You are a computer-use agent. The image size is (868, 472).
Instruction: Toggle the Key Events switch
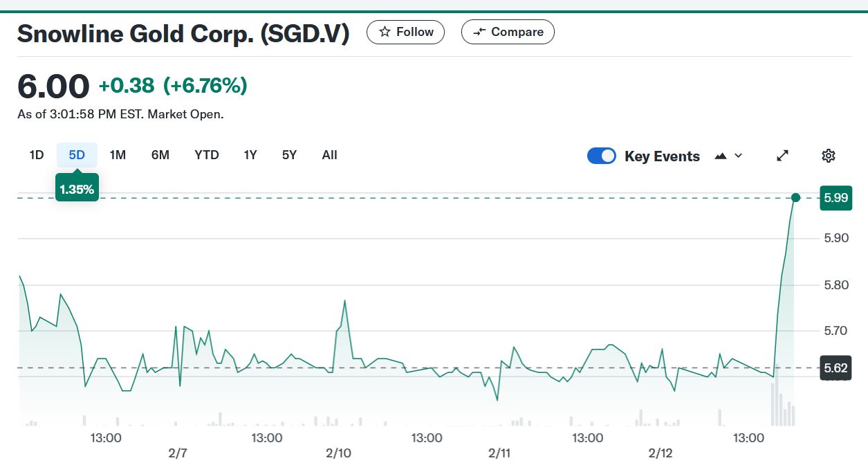(601, 156)
